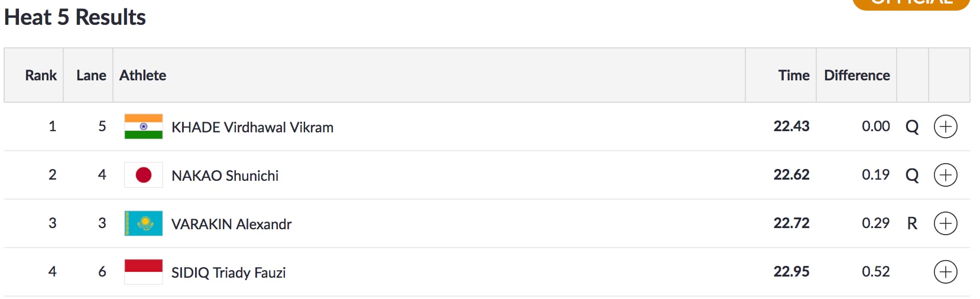The width and height of the screenshot is (980, 299).
Task: Click the Indonesia flag icon
Action: 144,272
